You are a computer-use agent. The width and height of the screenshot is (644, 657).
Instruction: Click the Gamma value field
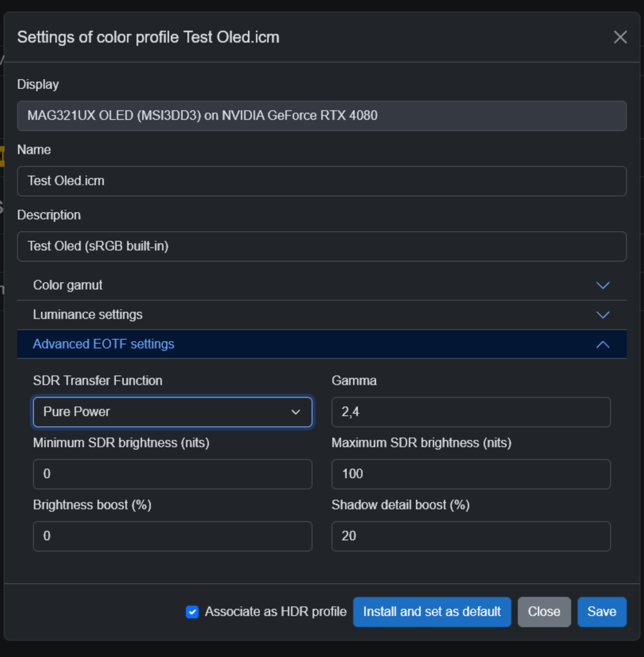(471, 412)
